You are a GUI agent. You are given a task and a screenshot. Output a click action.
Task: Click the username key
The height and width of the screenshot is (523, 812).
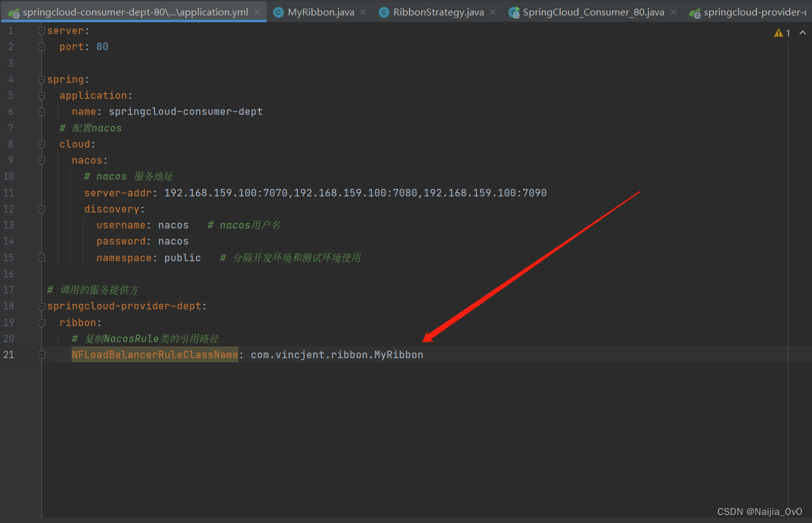click(x=121, y=225)
